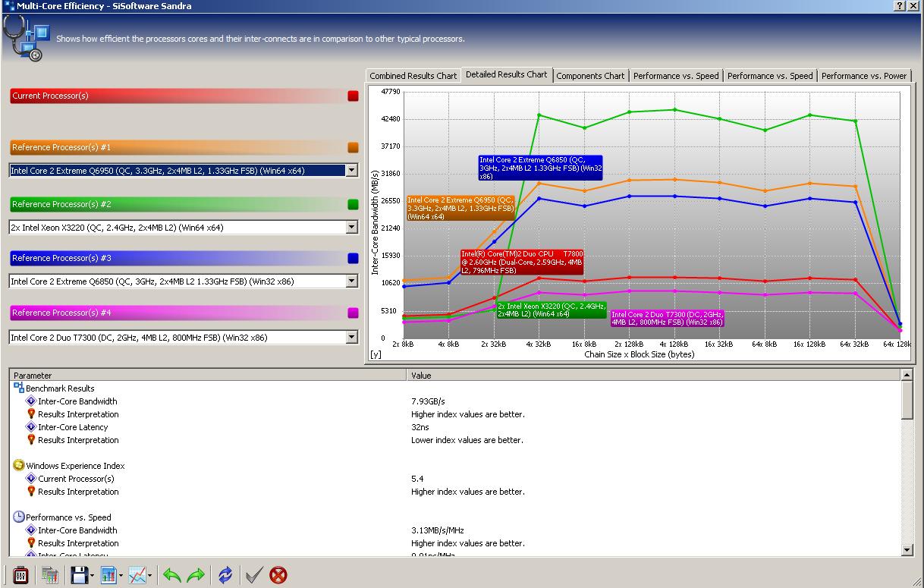
Task: Click the results list scroll up arrow
Action: tap(907, 375)
